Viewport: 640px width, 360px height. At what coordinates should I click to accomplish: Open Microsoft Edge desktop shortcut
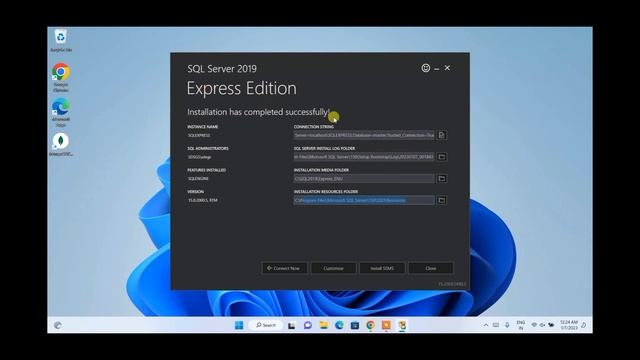61,112
